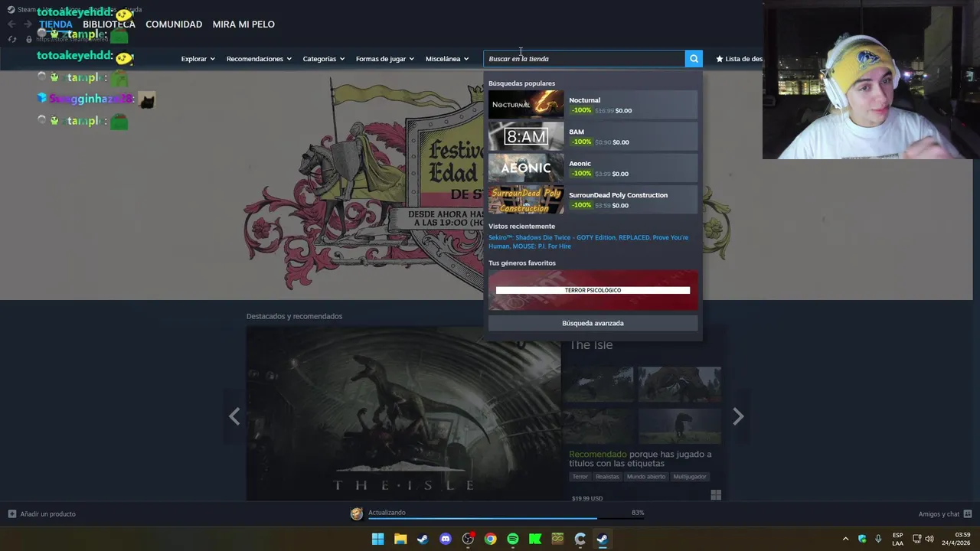Expand the Formas de jugar dropdown

pyautogui.click(x=384, y=59)
